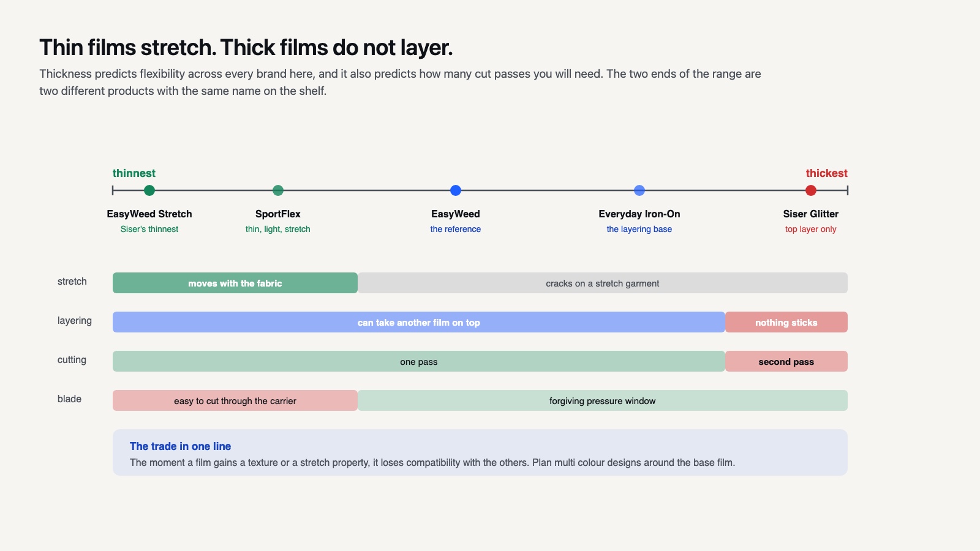
Task: Click the callout sentence about compatibility
Action: [432, 462]
